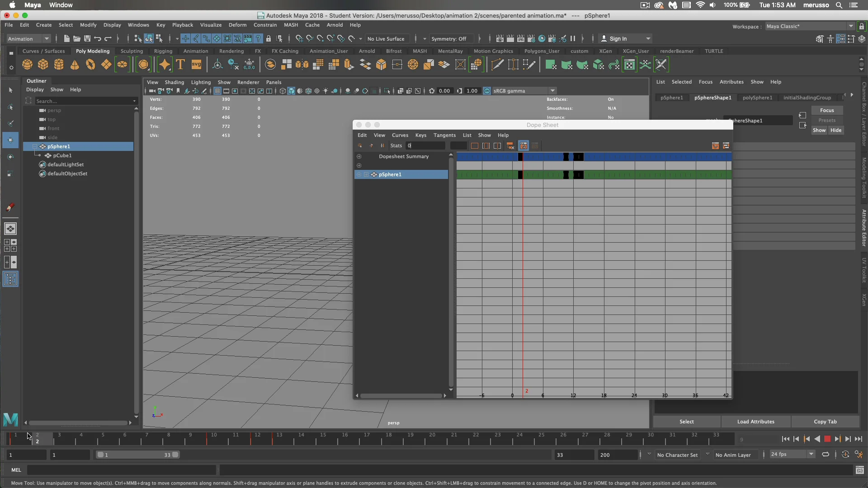Click the color swatch beside Stats in Dope Sheet
Viewport: 868px width, 488px height.
(458, 145)
